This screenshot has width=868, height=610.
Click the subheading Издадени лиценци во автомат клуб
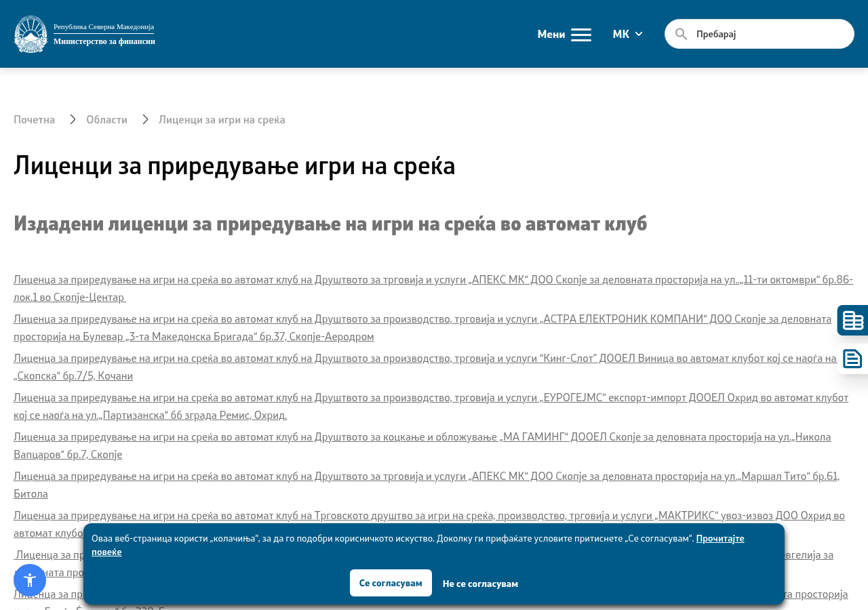330,223
